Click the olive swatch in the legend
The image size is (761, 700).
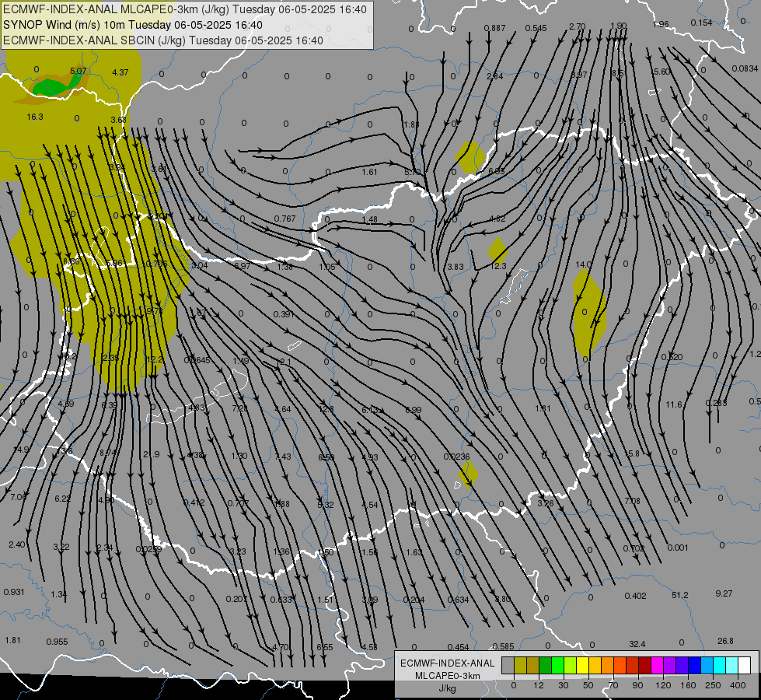click(520, 665)
